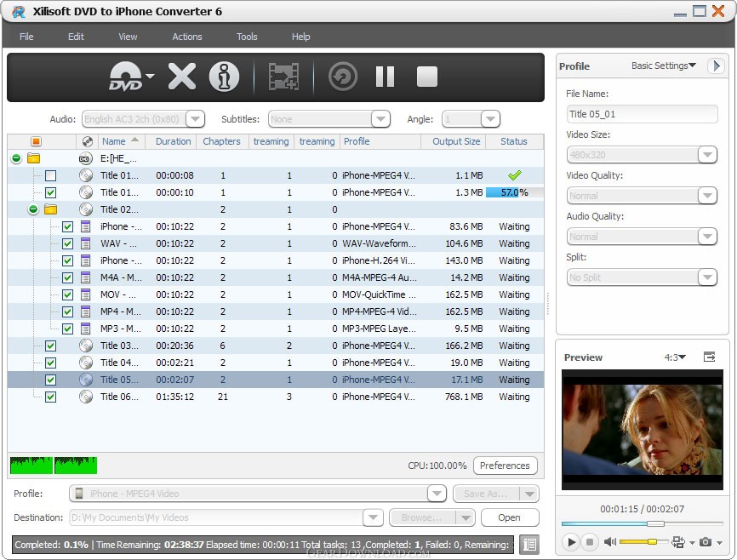Click the Preferences button
This screenshot has height=560, width=737.
click(505, 466)
